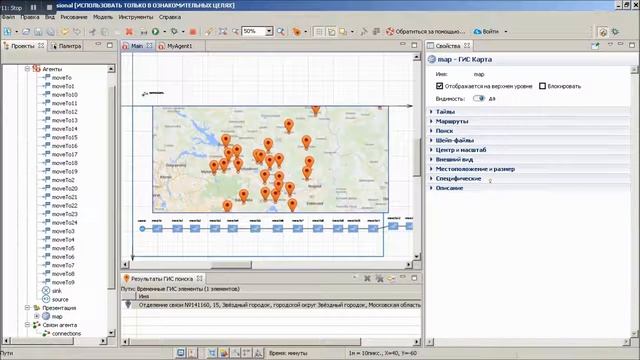Click the Build model gear icon
The image size is (640, 360).
click(x=174, y=31)
